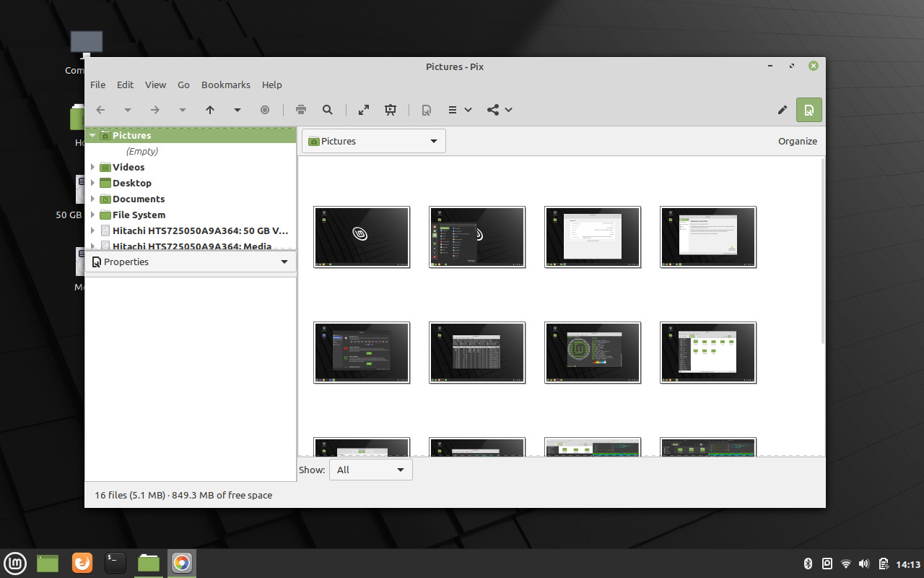This screenshot has width=924, height=578.
Task: Expand the Documents tree expander arrow
Action: [92, 199]
